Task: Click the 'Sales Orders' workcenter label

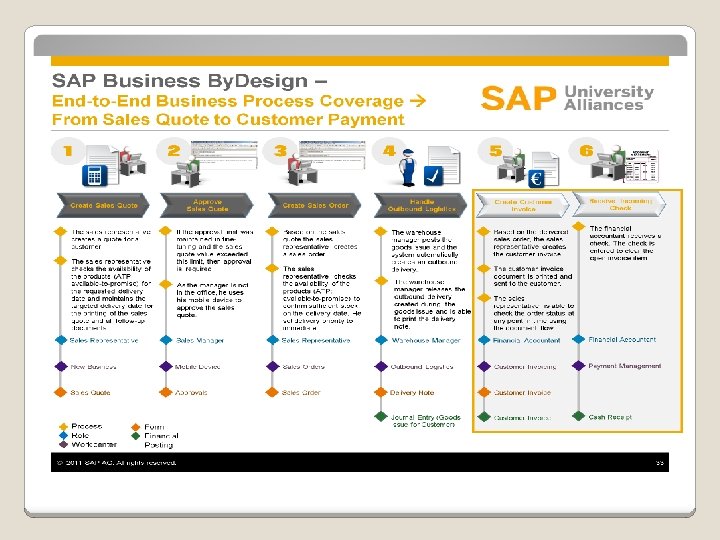Action: 304,366
